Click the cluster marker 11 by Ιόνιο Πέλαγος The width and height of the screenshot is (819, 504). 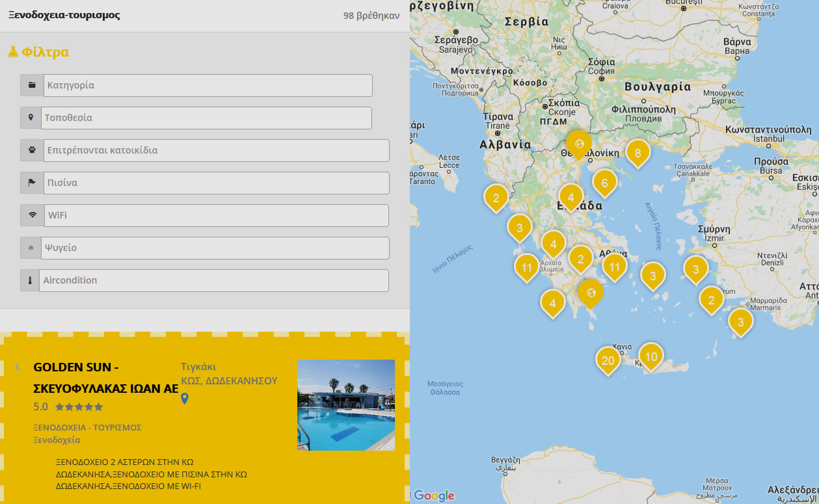tap(526, 268)
